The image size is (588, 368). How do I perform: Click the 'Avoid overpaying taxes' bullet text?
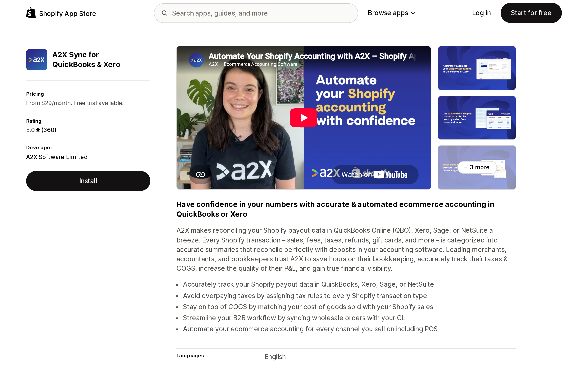(305, 296)
